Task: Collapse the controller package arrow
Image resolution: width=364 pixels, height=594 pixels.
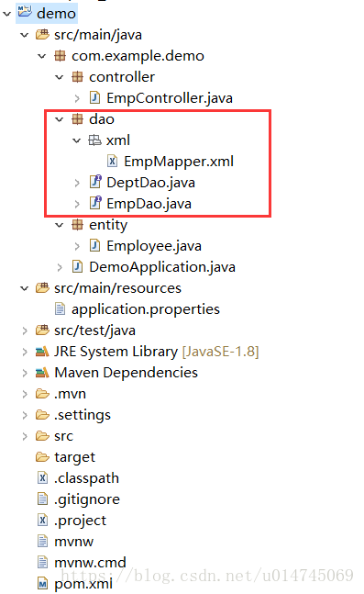Action: tap(60, 78)
